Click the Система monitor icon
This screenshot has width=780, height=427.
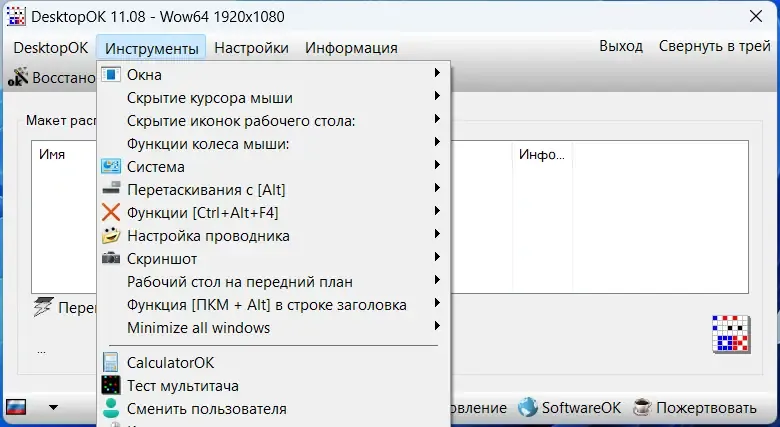coord(111,166)
